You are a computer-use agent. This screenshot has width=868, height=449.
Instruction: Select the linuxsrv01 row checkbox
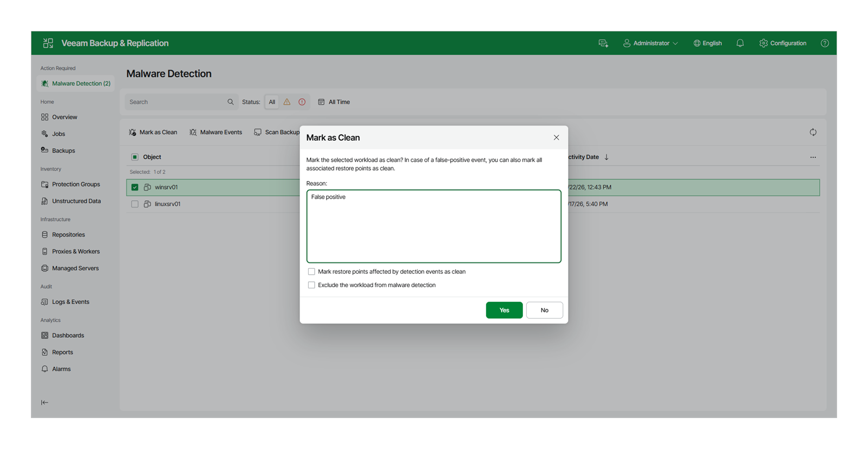pos(135,204)
